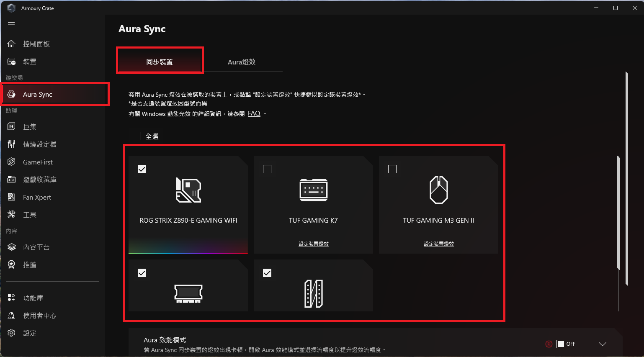
Task: Open 控制面板 in the sidebar
Action: pos(36,44)
